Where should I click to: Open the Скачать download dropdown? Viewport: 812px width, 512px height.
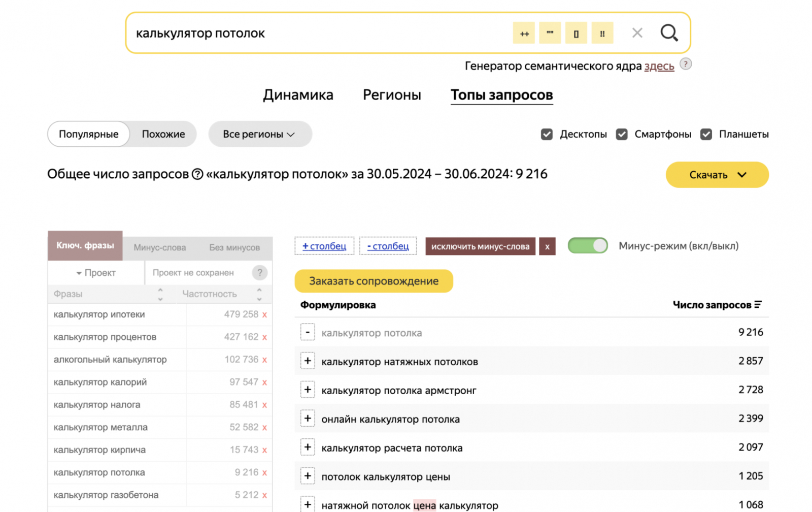[x=717, y=175]
